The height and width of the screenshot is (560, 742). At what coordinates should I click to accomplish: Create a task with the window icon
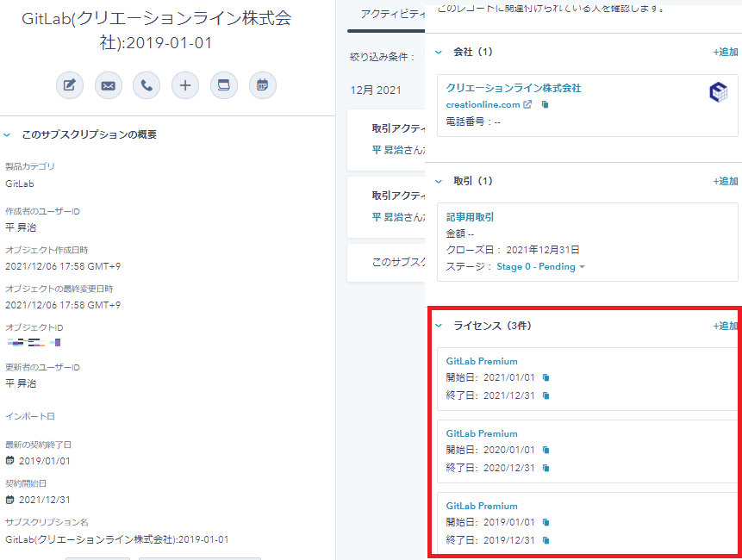[224, 85]
